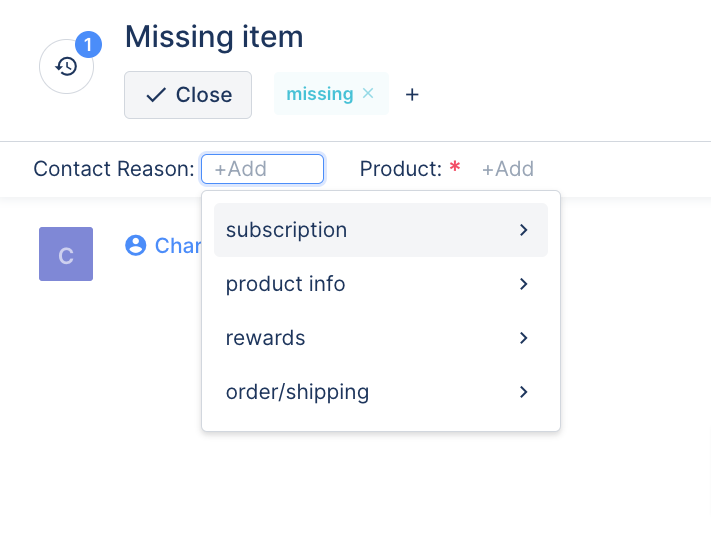Click the blue notification badge showing 1
The width and height of the screenshot is (711, 542).
tap(88, 44)
